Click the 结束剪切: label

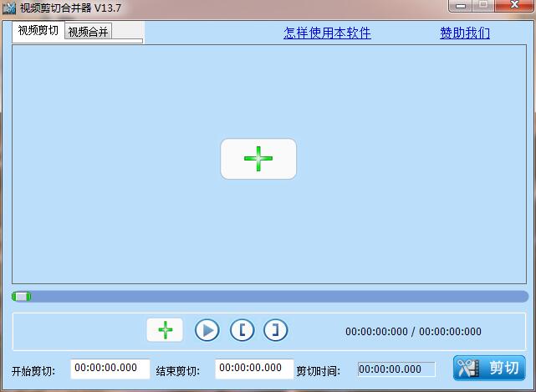(x=178, y=371)
